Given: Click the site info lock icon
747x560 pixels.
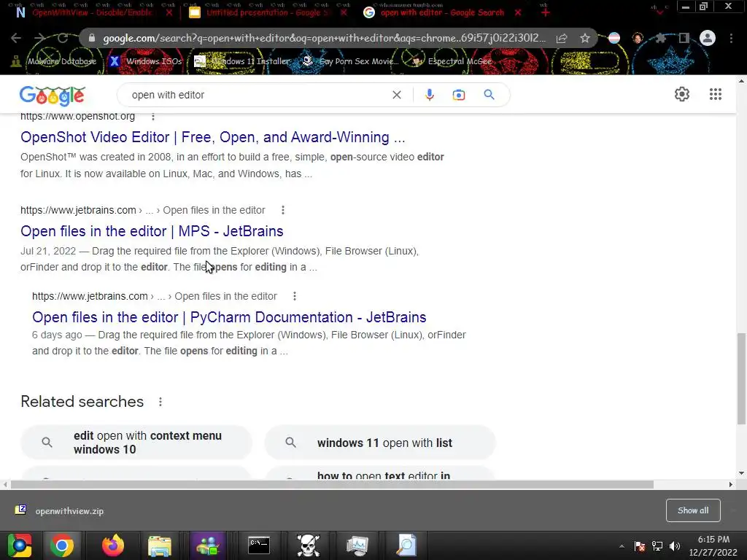Looking at the screenshot, I should click(x=92, y=38).
